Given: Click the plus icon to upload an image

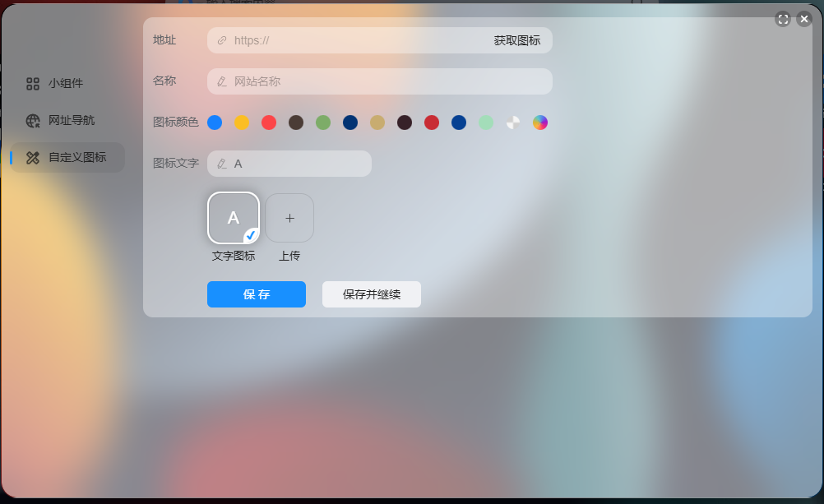Looking at the screenshot, I should tap(289, 218).
